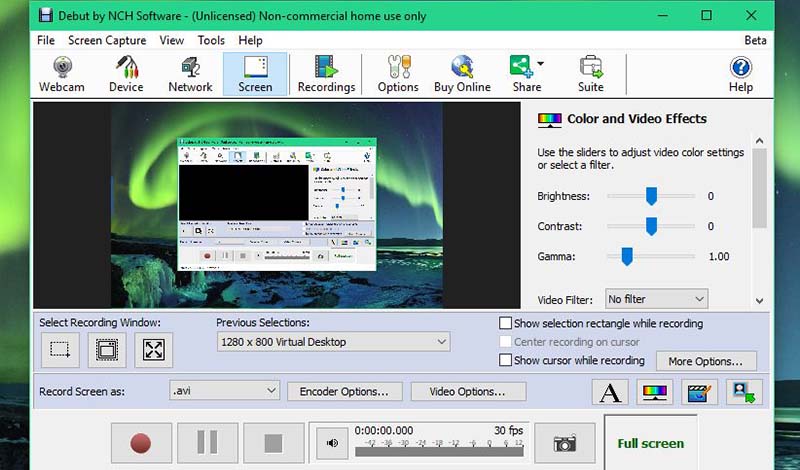Viewport: 800px width, 470px height.
Task: Click the Full screen button
Action: (651, 443)
